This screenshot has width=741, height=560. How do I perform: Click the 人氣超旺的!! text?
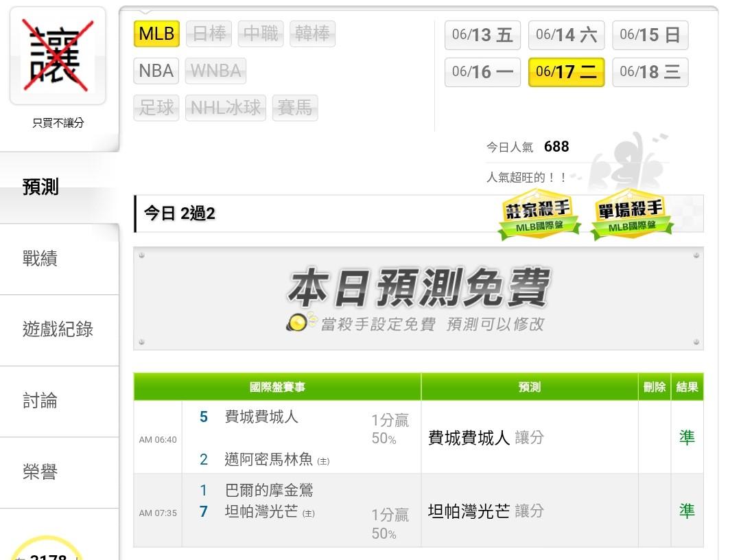tap(526, 178)
